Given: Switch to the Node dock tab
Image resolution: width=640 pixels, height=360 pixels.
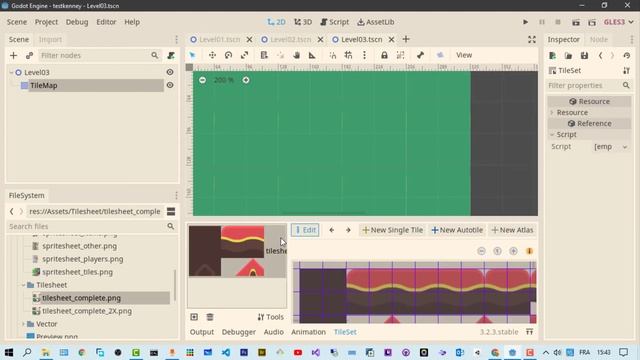Looking at the screenshot, I should pyautogui.click(x=599, y=39).
